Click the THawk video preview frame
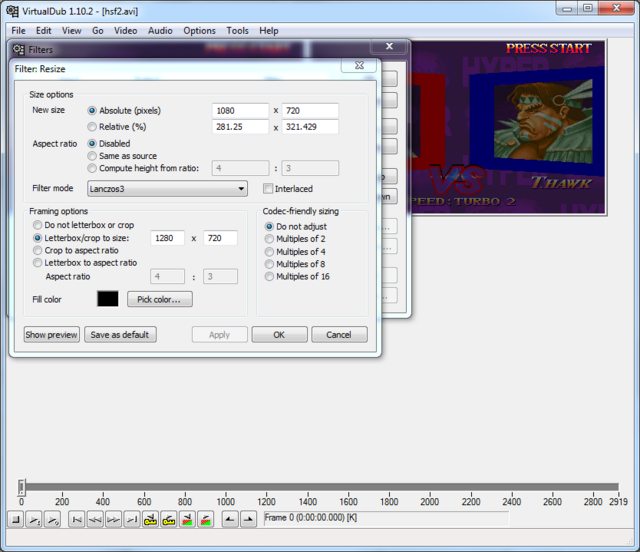The height and width of the screenshot is (552, 640). pyautogui.click(x=508, y=127)
